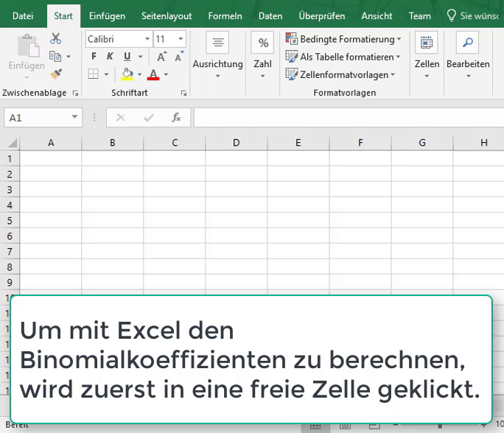Image resolution: width=504 pixels, height=433 pixels.
Task: Click the Einfügen paste label
Action: [x=27, y=66]
